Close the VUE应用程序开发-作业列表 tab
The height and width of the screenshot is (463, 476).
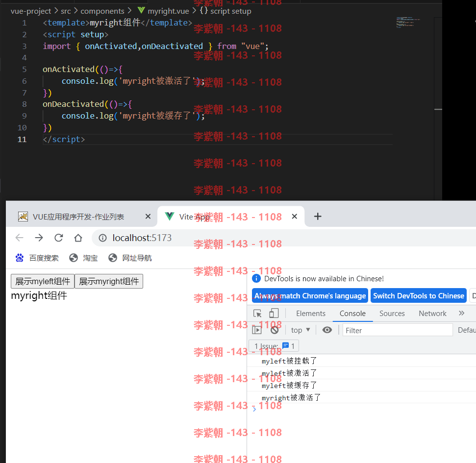click(148, 217)
